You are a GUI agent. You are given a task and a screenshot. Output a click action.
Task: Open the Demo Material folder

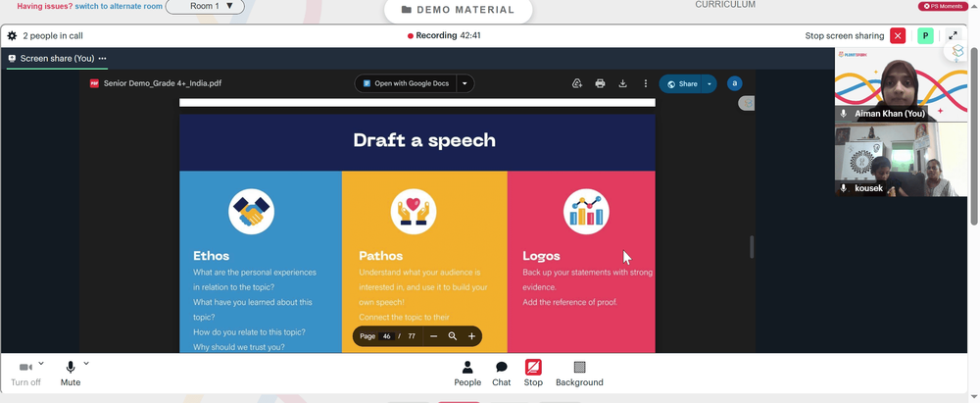(x=458, y=10)
